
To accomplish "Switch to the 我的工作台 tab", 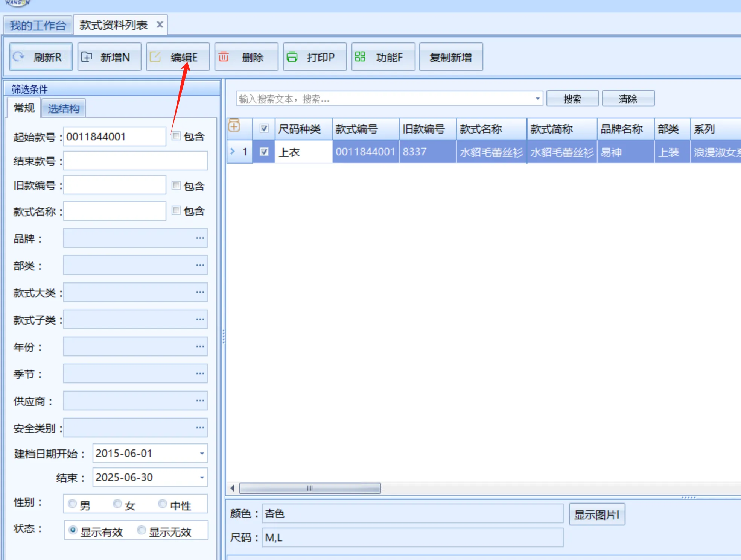I will point(38,24).
